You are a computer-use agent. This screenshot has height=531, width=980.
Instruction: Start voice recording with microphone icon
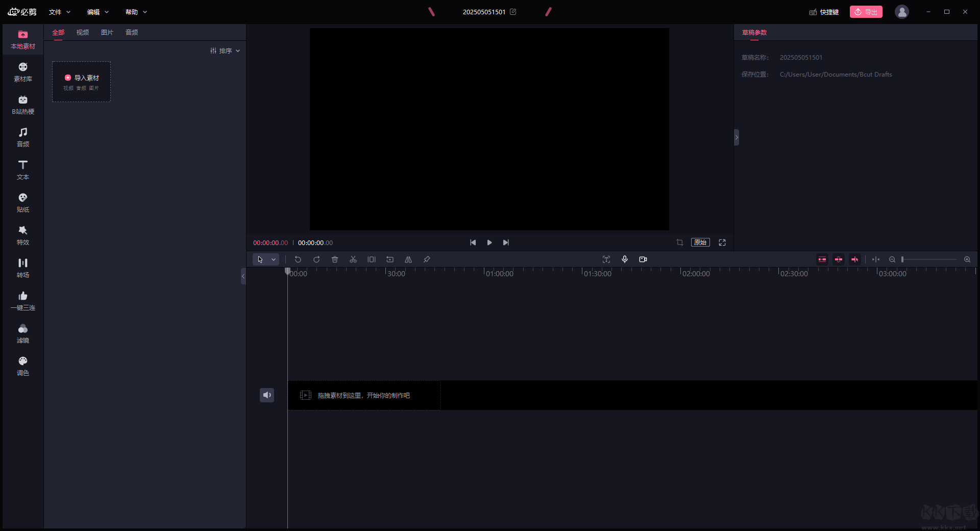click(x=625, y=259)
